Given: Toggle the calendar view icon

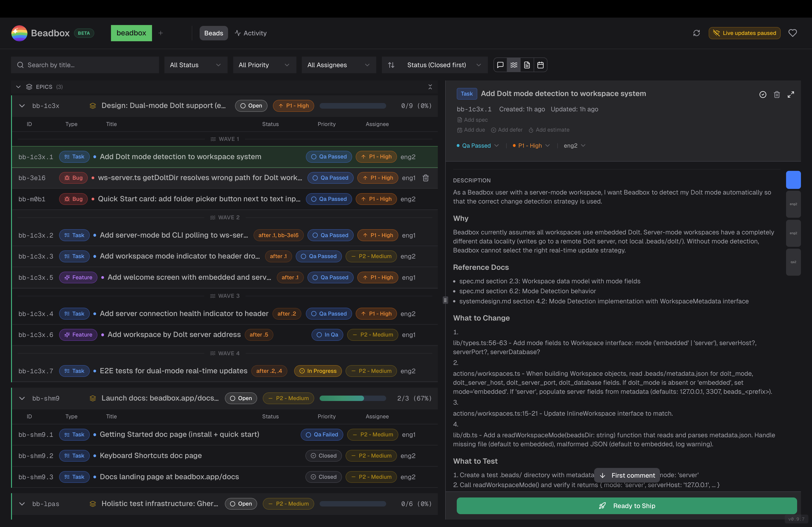Looking at the screenshot, I should click(x=540, y=65).
